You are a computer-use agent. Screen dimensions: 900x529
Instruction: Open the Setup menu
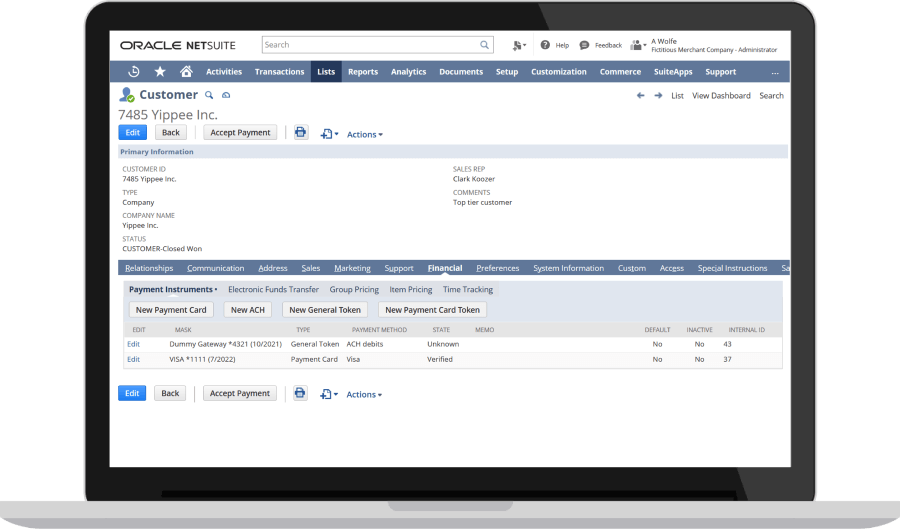point(507,72)
